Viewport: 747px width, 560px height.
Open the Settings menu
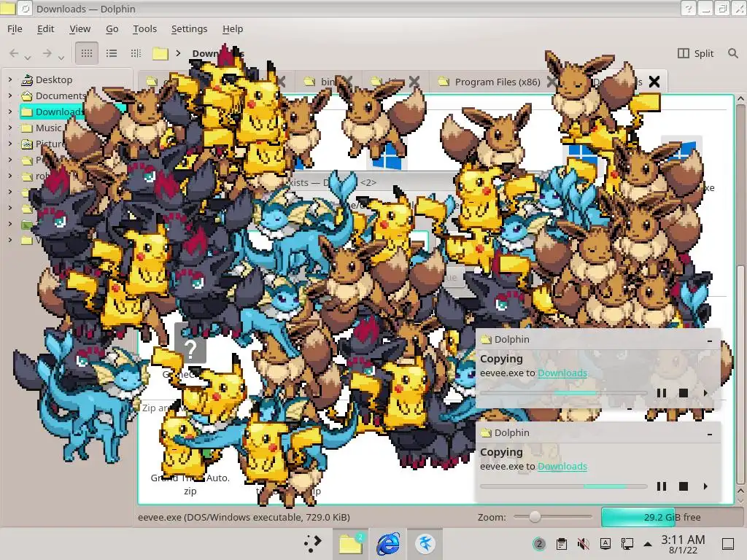point(189,28)
